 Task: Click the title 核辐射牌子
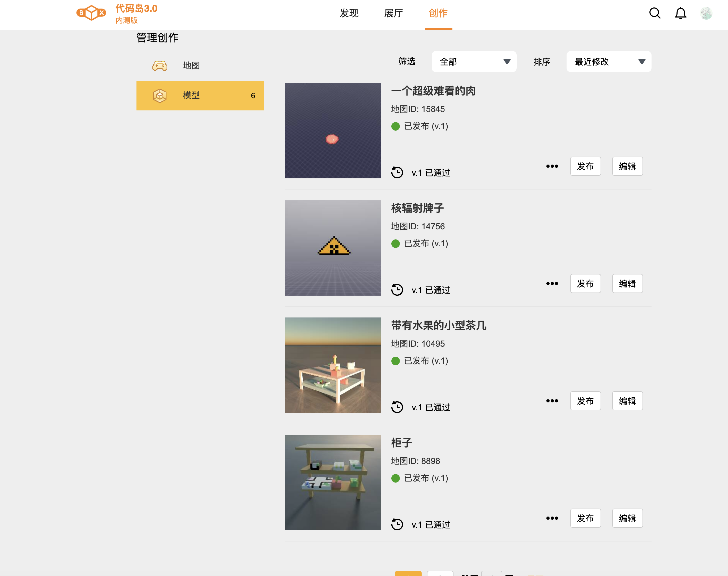[x=417, y=208]
